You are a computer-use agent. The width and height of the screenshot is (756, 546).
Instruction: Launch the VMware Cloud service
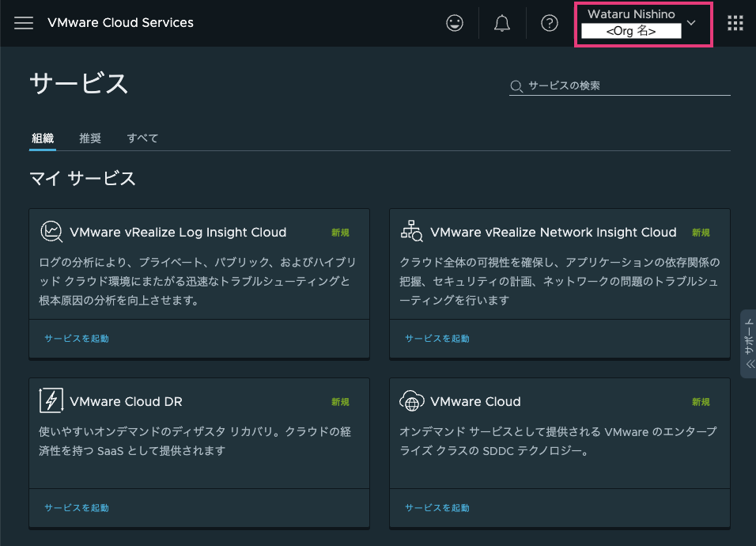click(437, 508)
